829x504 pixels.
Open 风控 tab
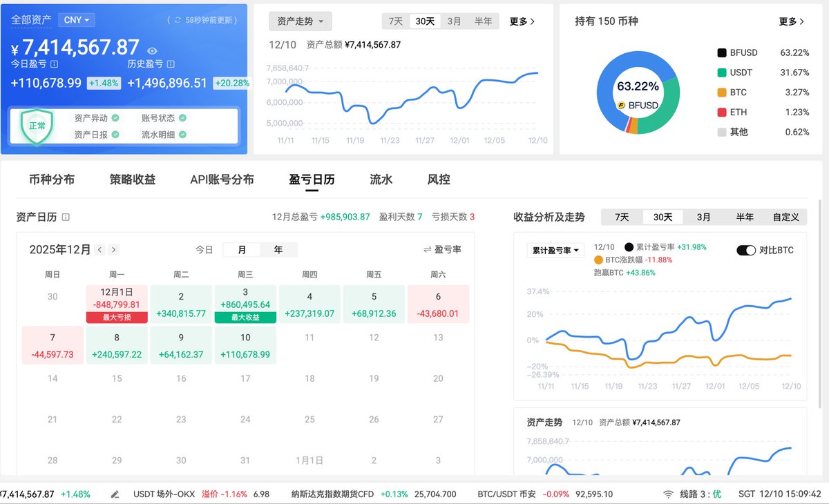point(439,180)
